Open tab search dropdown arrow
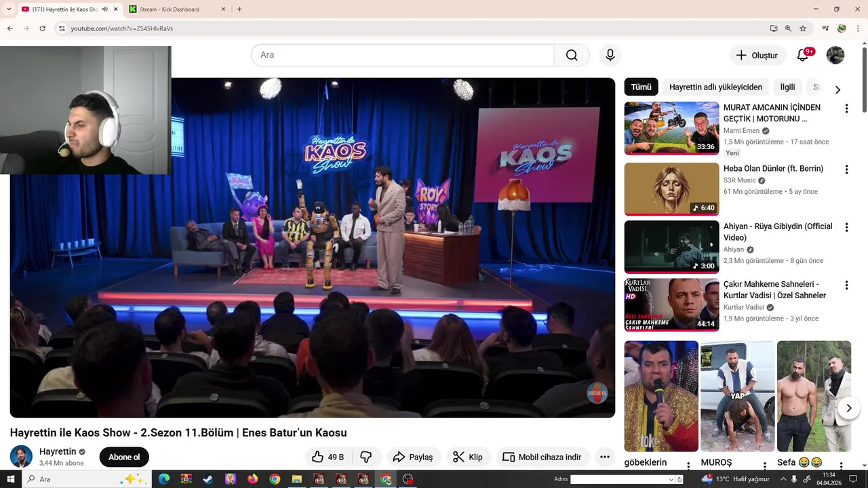This screenshot has width=868, height=488. point(9,9)
